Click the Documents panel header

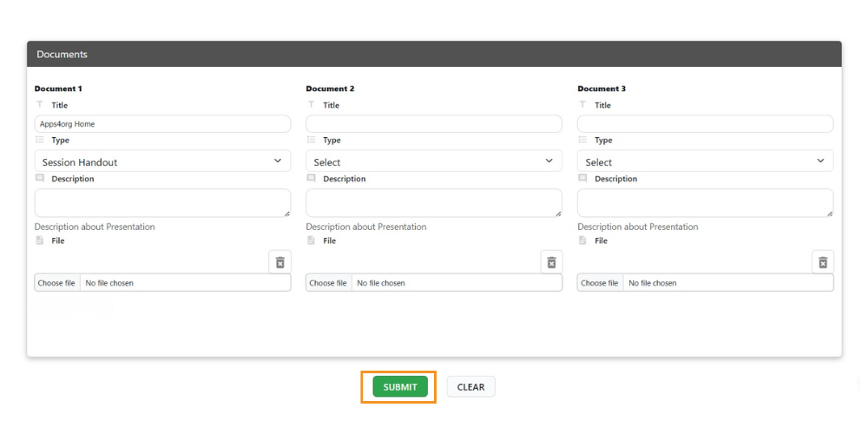tap(434, 54)
